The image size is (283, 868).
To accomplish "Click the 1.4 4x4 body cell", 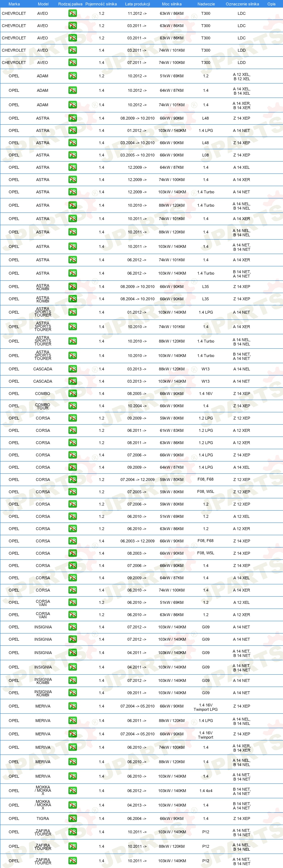I will point(206,791).
